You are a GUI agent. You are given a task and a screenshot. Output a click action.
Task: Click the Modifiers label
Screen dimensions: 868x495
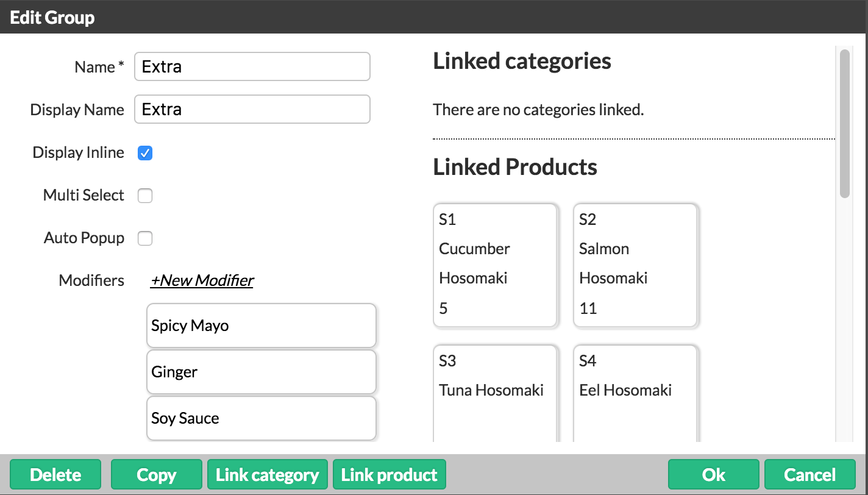[91, 280]
